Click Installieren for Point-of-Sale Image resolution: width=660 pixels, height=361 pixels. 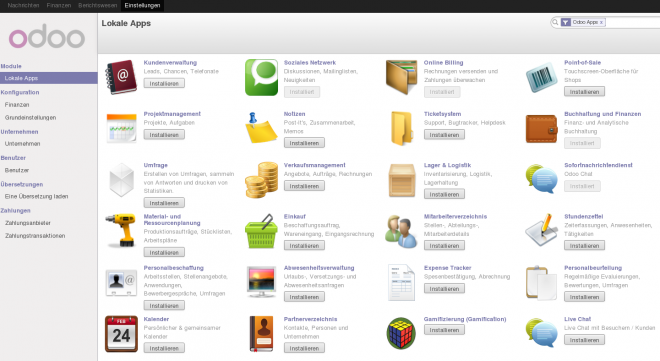tap(584, 92)
